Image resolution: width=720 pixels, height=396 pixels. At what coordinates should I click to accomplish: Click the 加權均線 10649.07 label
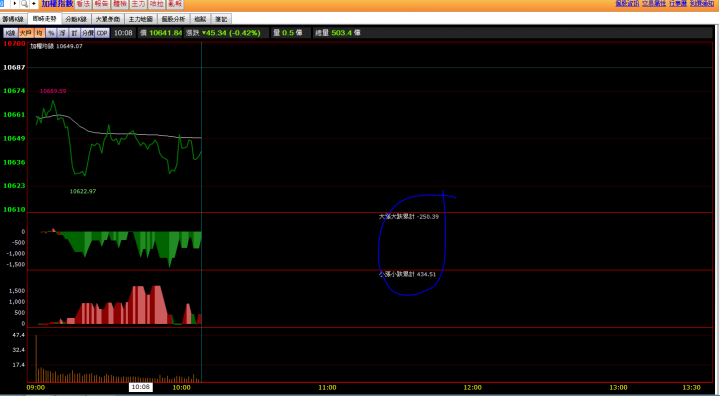(x=56, y=46)
